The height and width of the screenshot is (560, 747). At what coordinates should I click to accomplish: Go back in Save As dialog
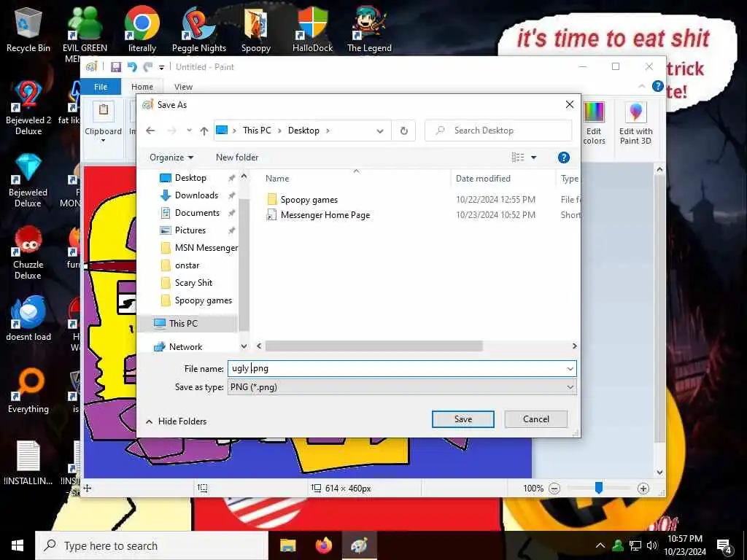pos(150,131)
